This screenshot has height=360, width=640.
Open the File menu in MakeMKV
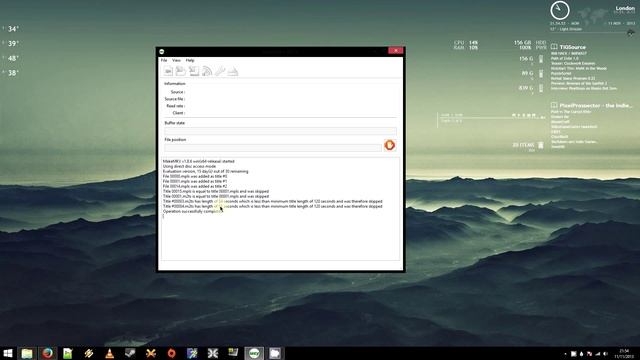pyautogui.click(x=164, y=60)
